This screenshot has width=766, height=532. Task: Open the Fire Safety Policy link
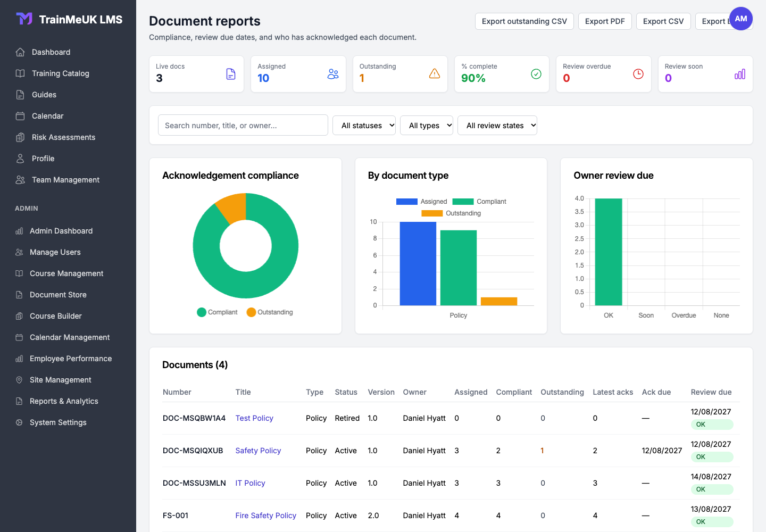(x=266, y=516)
